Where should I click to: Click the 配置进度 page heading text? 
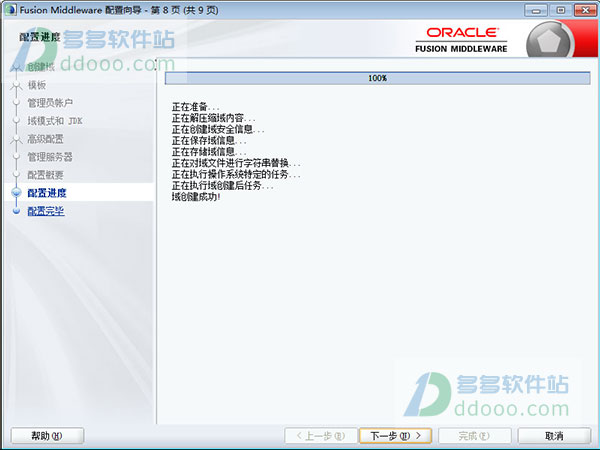coord(40,37)
